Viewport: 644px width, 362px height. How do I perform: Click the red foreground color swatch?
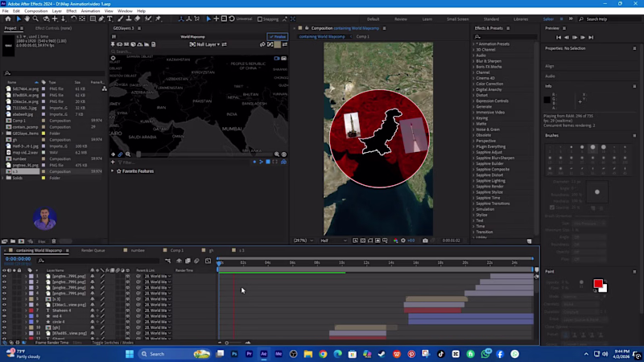pyautogui.click(x=598, y=284)
